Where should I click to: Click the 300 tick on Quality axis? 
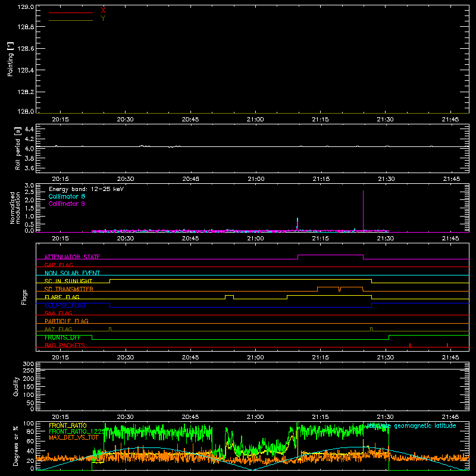28,364
